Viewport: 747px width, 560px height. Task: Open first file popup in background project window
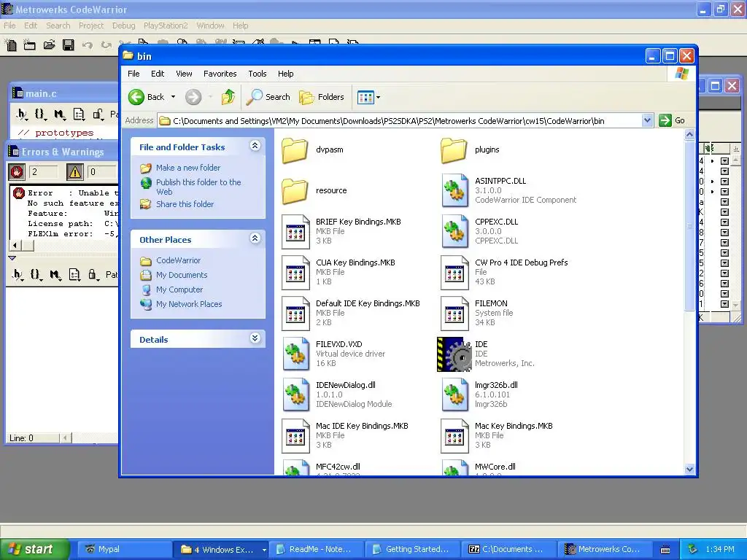[724, 161]
